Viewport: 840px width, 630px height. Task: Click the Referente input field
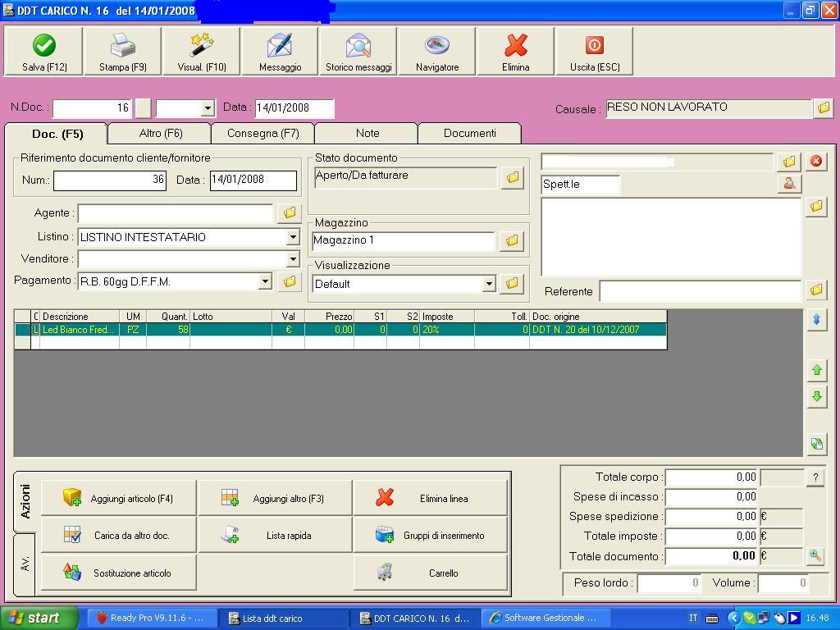pyautogui.click(x=700, y=291)
